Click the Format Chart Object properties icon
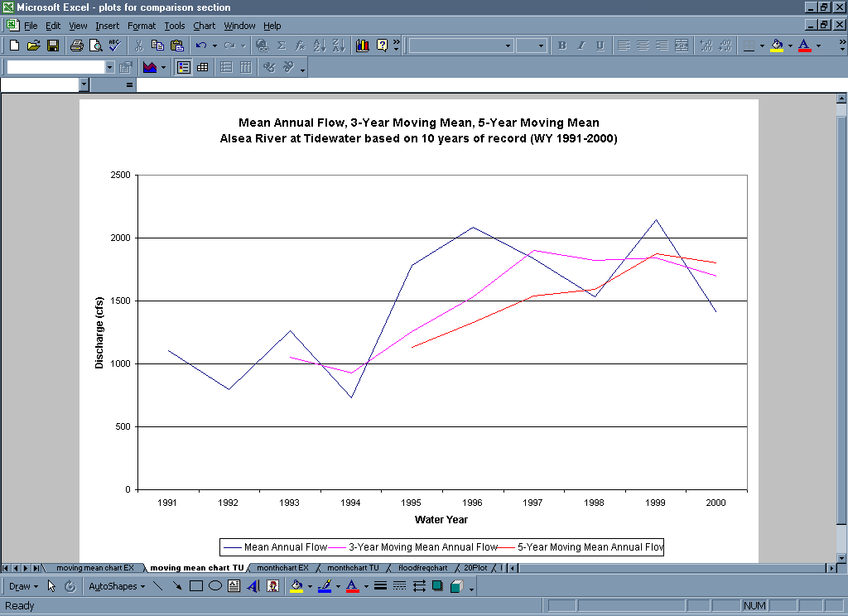Screen dimensions: 848x616 [126, 67]
